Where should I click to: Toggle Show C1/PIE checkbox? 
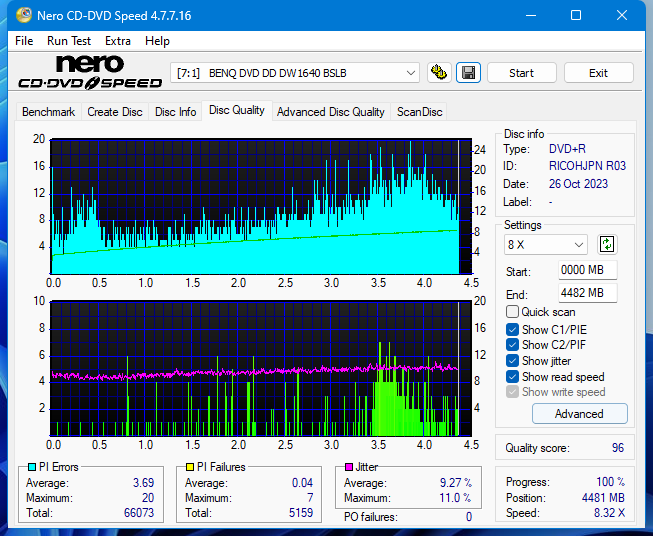[x=512, y=329]
